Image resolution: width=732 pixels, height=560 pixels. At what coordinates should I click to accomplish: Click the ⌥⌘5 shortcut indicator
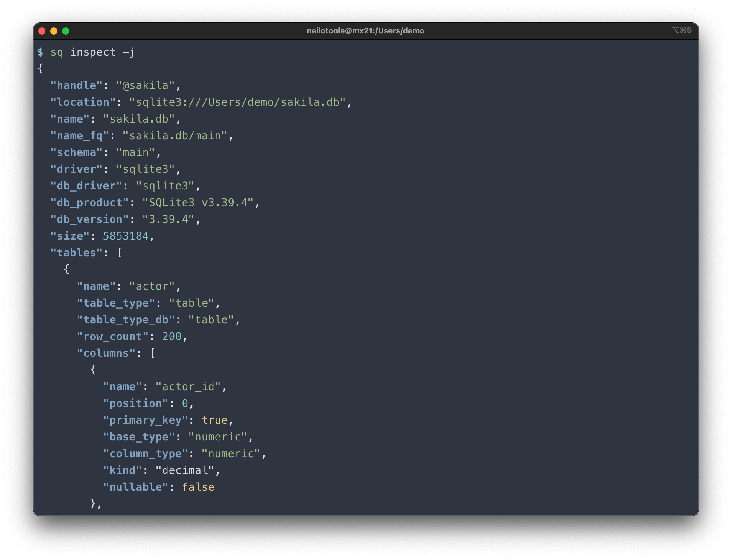point(682,30)
